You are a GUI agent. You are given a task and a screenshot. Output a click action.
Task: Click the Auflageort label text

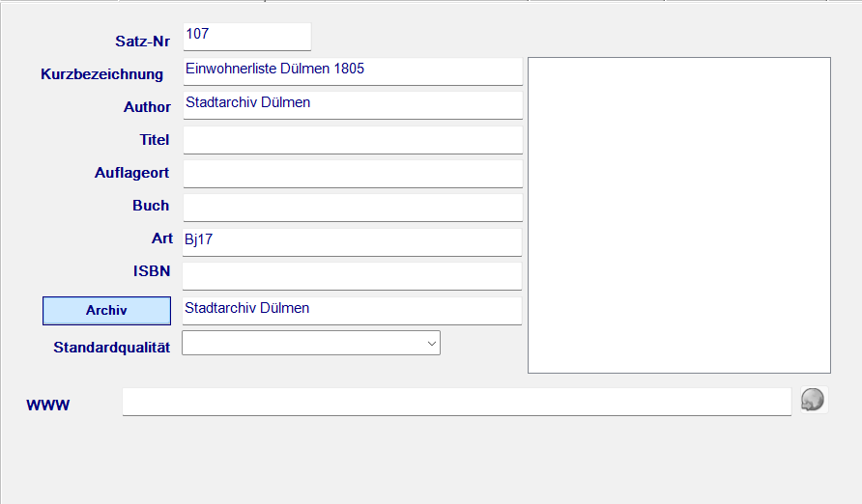131,173
